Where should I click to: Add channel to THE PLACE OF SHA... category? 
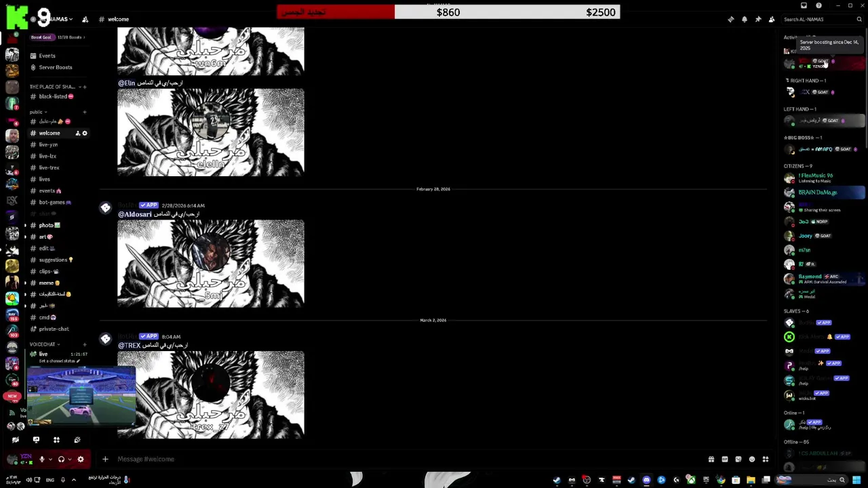point(85,87)
